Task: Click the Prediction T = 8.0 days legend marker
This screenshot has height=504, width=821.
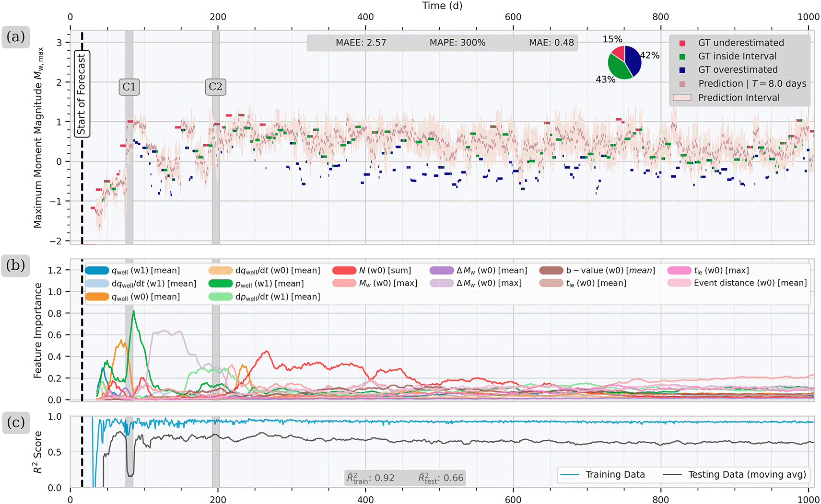Action: coord(682,84)
